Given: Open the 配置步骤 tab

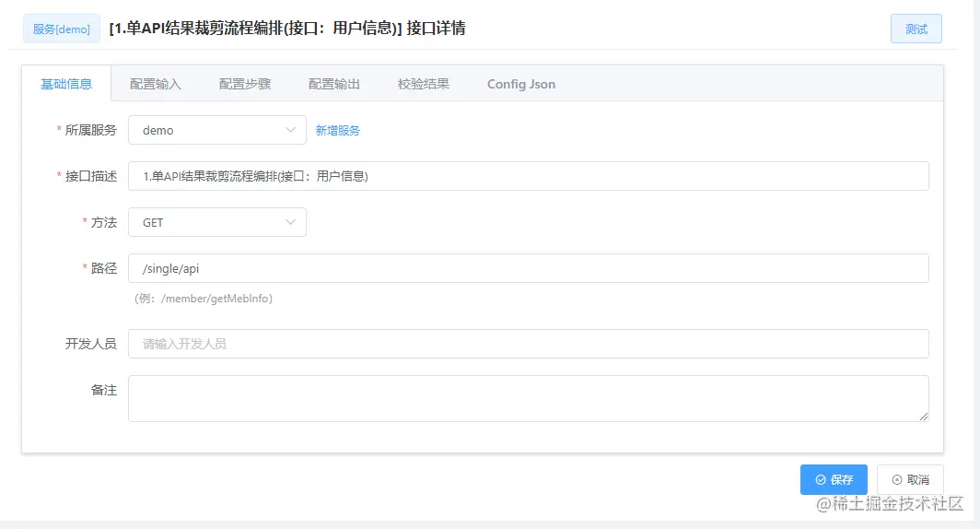Looking at the screenshot, I should [245, 84].
